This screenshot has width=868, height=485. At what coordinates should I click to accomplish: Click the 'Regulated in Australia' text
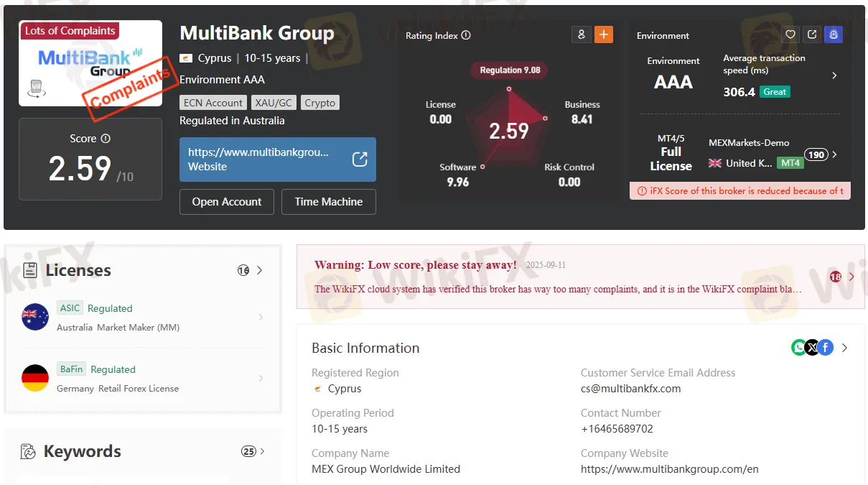(x=232, y=121)
